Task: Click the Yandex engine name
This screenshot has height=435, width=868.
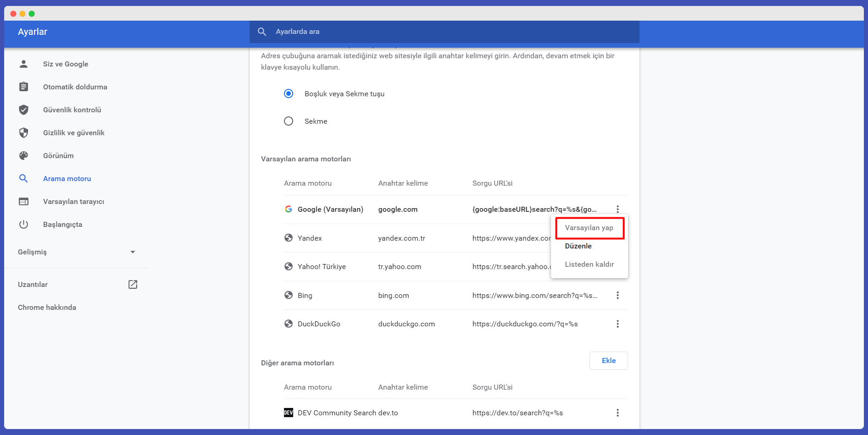Action: pos(310,238)
